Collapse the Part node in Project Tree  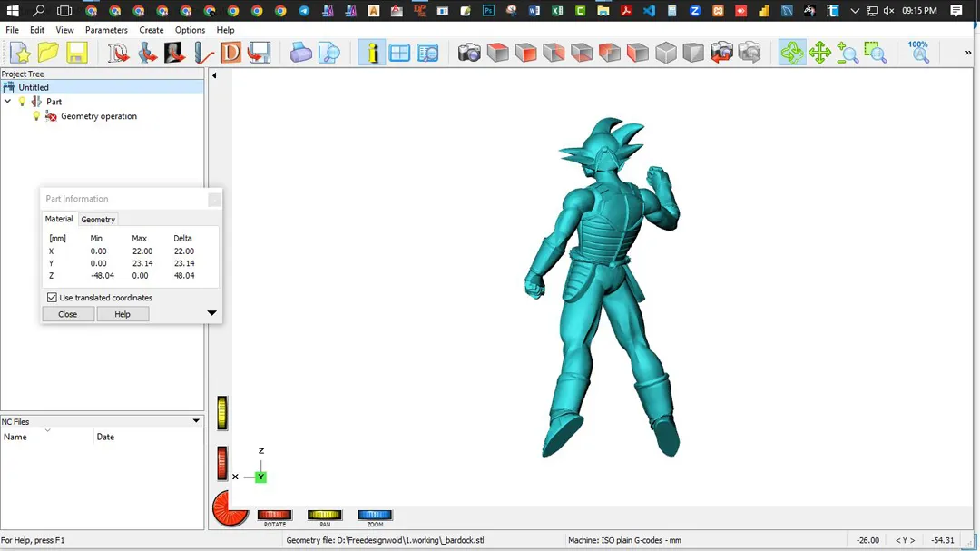[7, 102]
